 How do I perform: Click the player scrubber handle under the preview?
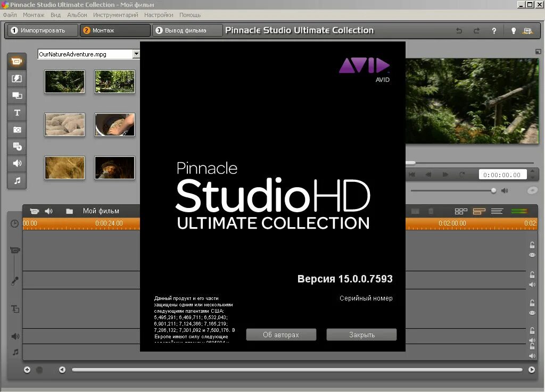click(410, 163)
